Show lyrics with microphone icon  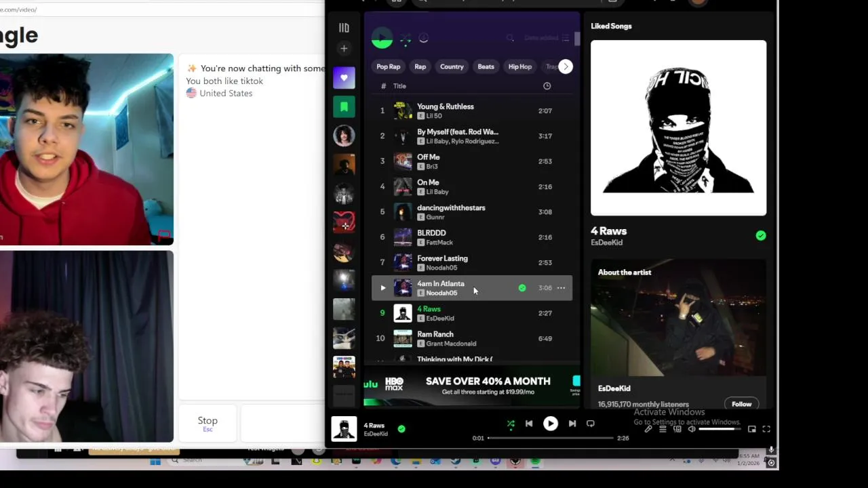pyautogui.click(x=648, y=429)
